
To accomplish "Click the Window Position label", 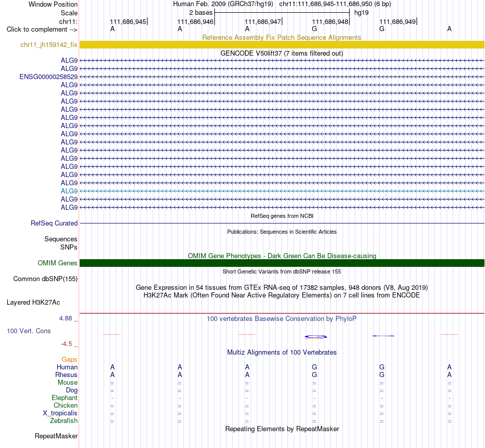I will (x=53, y=4).
